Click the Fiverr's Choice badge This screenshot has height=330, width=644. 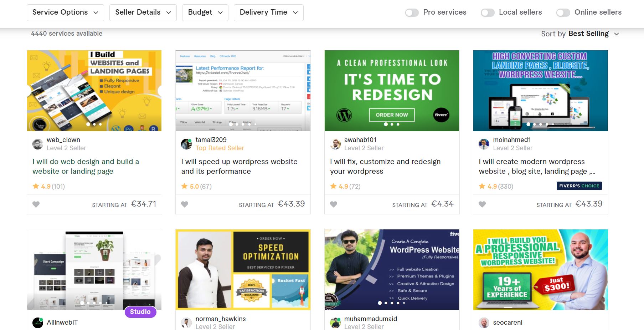pyautogui.click(x=579, y=186)
